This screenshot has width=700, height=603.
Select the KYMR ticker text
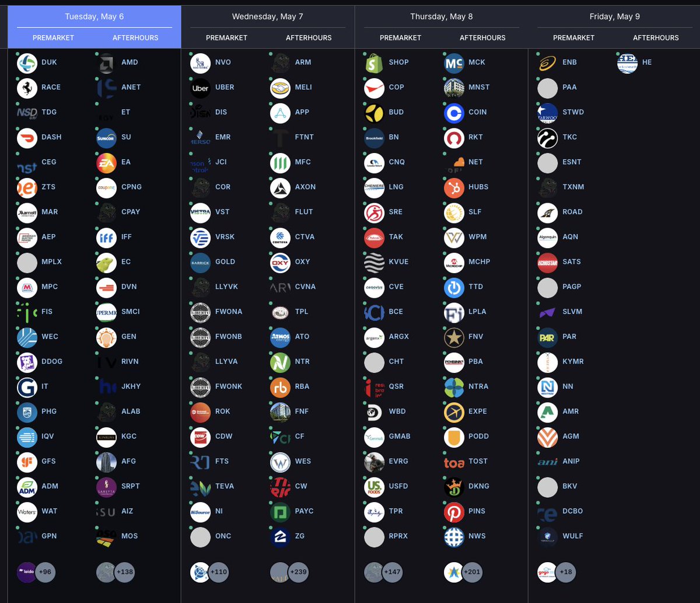coord(573,362)
